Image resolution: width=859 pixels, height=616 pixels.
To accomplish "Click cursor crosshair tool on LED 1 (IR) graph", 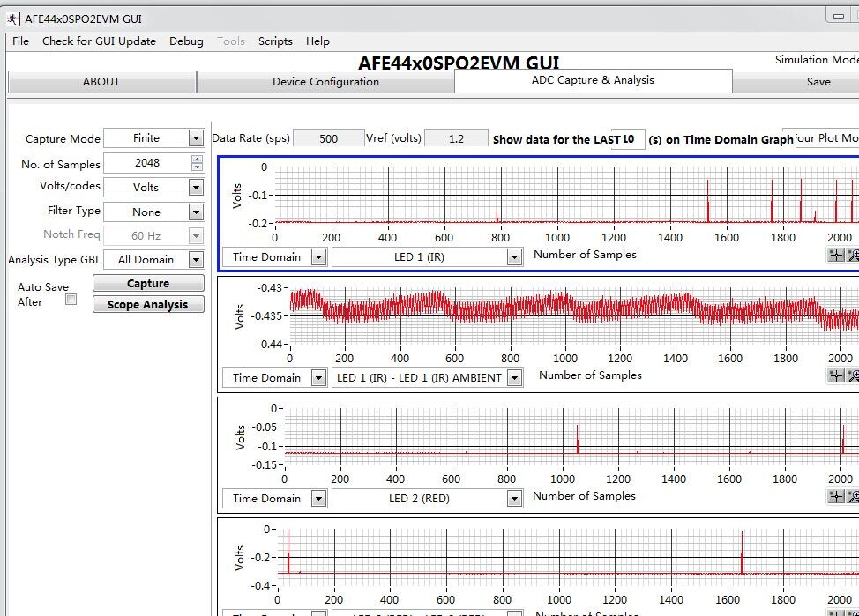I will click(x=836, y=256).
